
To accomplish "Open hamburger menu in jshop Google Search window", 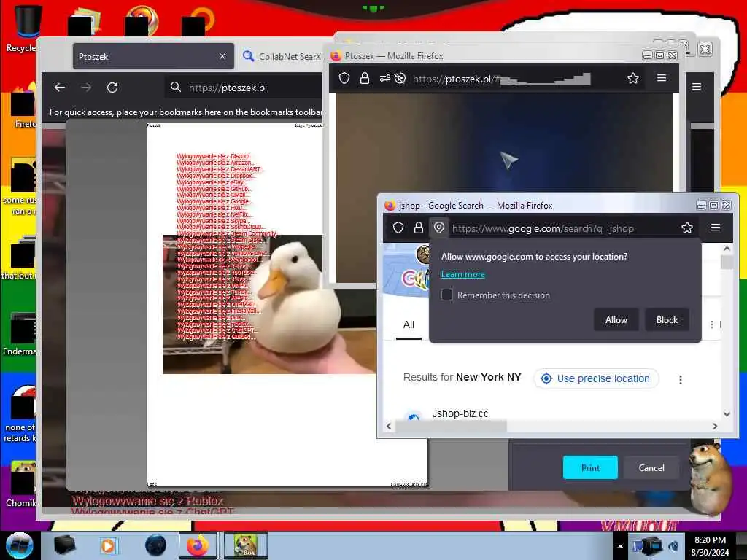I will [x=715, y=227].
